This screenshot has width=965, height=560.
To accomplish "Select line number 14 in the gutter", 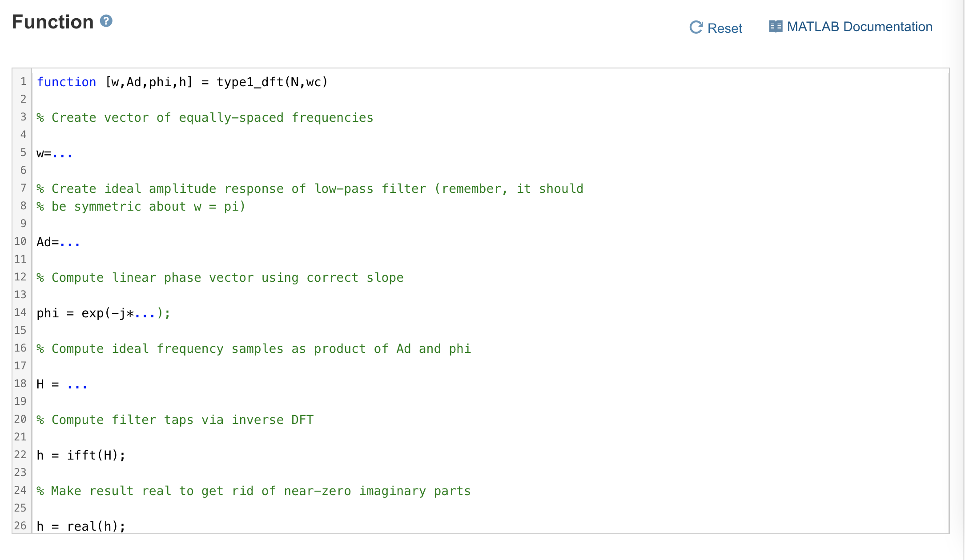I will click(20, 312).
